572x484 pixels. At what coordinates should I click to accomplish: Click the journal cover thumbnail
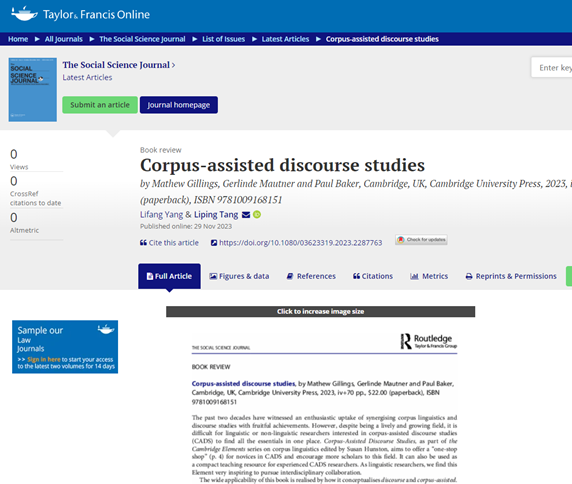coord(33,89)
